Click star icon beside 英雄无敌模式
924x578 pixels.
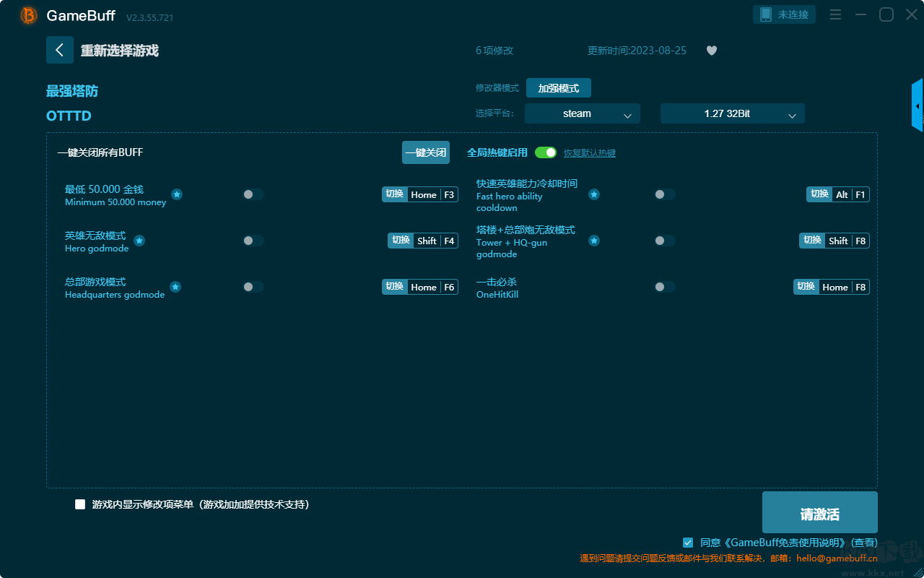pos(139,241)
